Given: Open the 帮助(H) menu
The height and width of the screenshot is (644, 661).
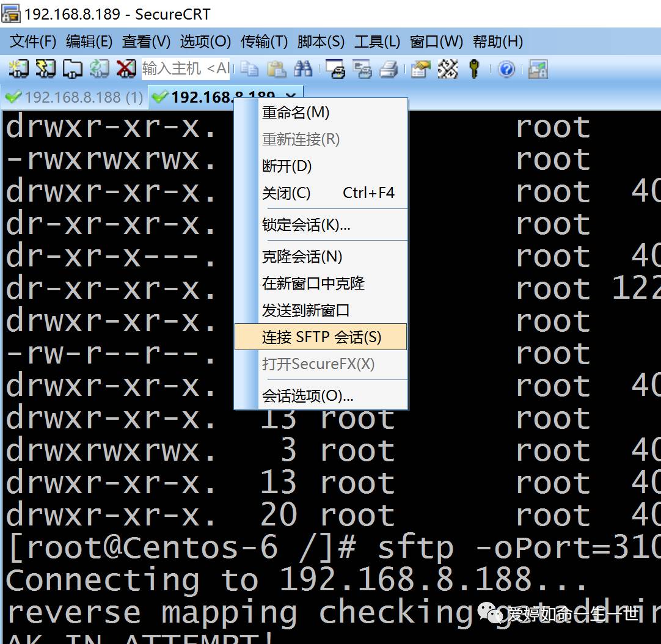Looking at the screenshot, I should [x=497, y=42].
